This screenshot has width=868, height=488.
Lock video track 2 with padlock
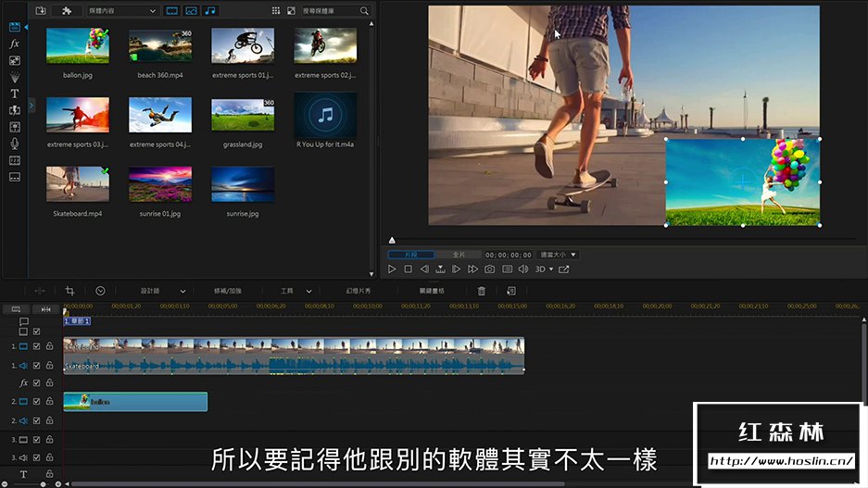(x=49, y=402)
